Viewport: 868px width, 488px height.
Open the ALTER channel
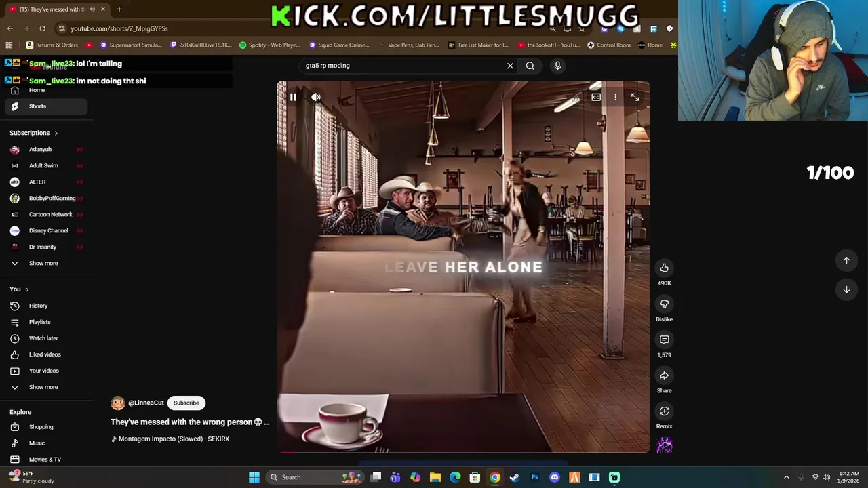(46, 182)
